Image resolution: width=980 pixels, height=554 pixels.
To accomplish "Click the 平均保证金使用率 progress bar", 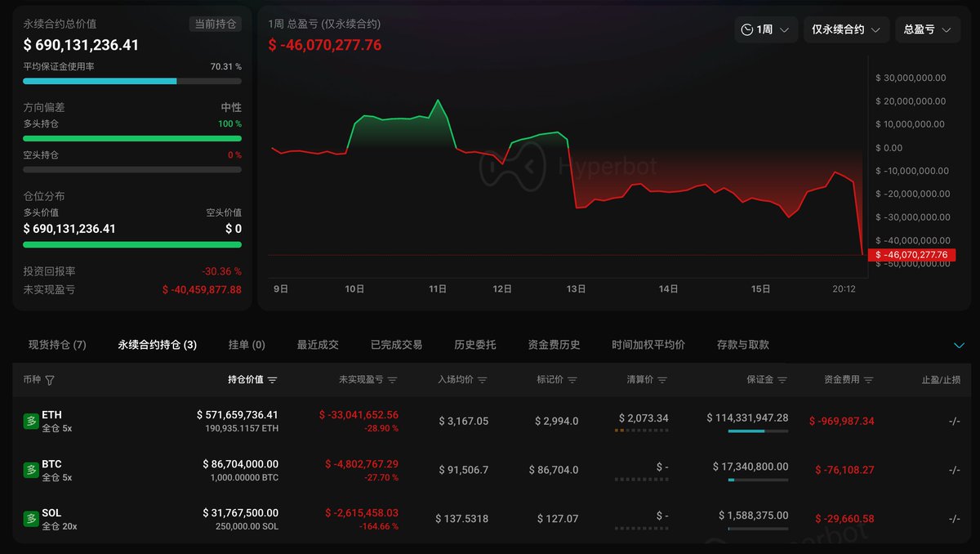I will click(x=132, y=82).
